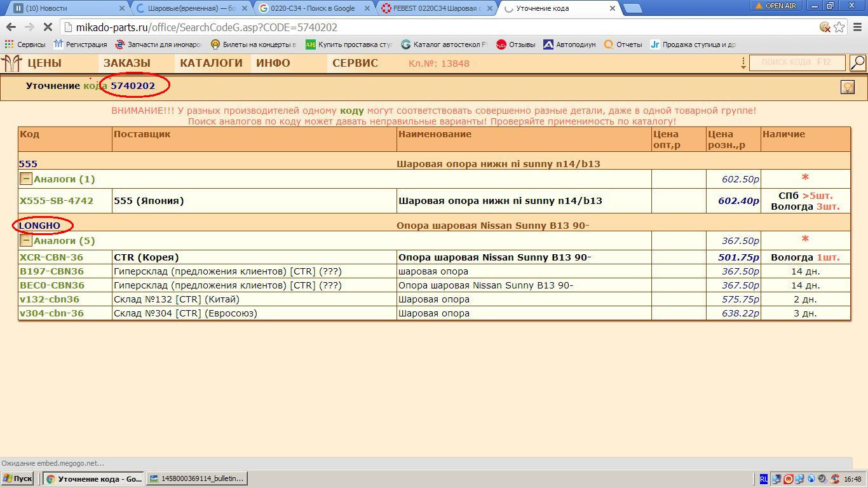Viewport: 868px width, 488px height.
Task: Go back to the previous page
Action: (11, 27)
